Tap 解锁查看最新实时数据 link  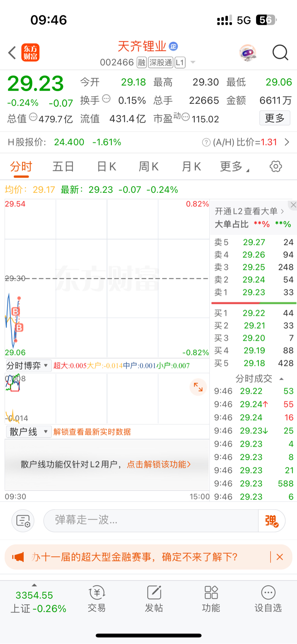click(x=92, y=432)
